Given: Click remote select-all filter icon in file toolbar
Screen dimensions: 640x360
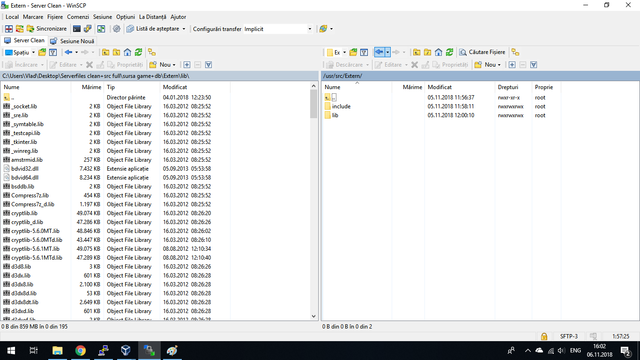Looking at the screenshot, I should coord(533,65).
